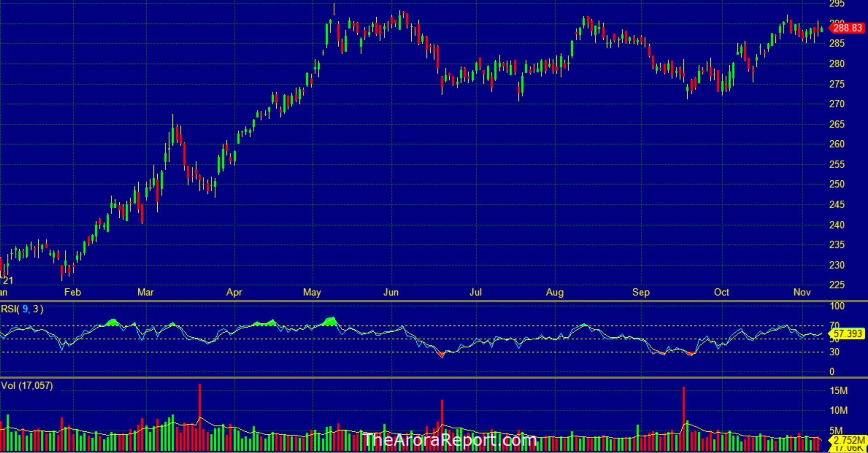
Task: Click the May month label
Action: (x=312, y=292)
